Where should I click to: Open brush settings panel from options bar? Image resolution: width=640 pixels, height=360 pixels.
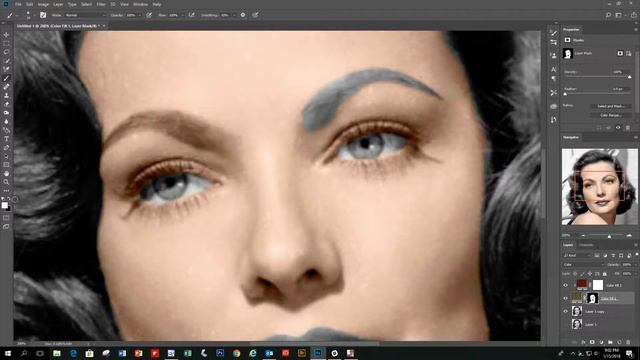[43, 15]
